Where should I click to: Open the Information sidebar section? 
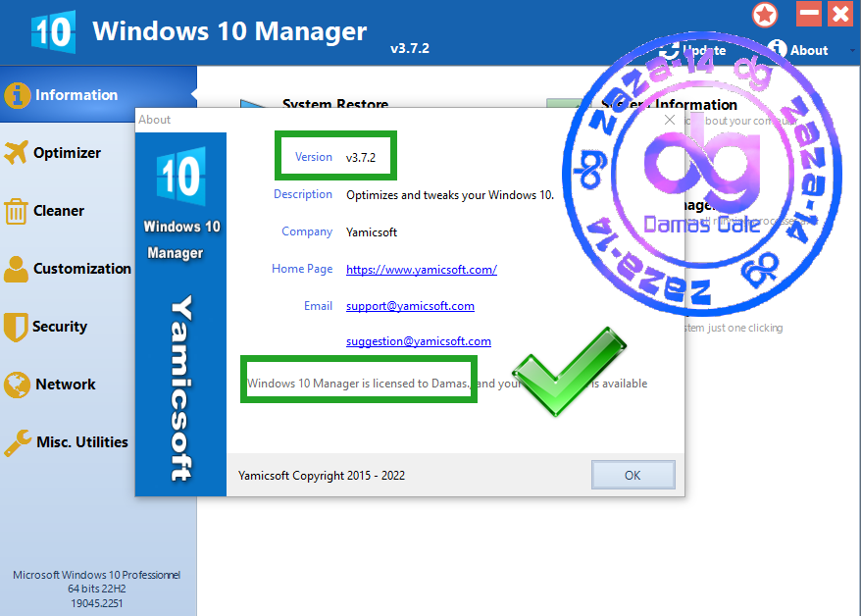pos(98,95)
